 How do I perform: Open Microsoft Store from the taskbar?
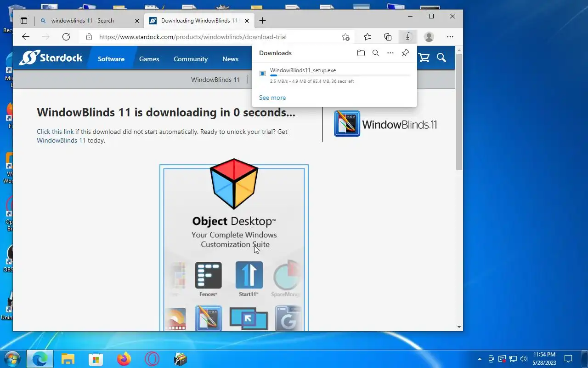96,359
